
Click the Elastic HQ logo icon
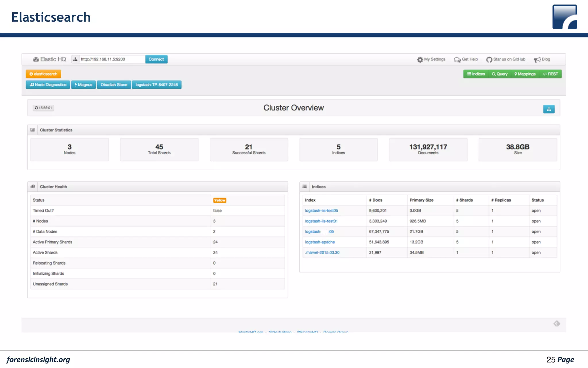tap(36, 59)
